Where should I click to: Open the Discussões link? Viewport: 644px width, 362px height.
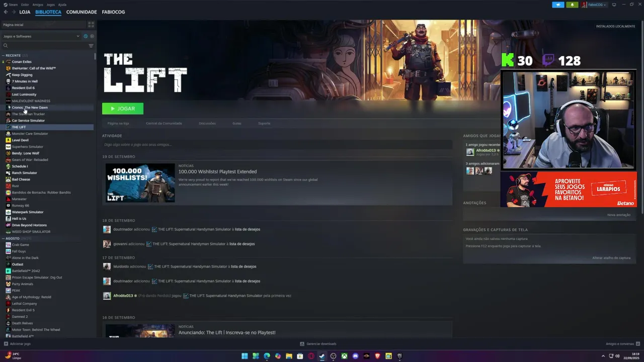tap(207, 123)
